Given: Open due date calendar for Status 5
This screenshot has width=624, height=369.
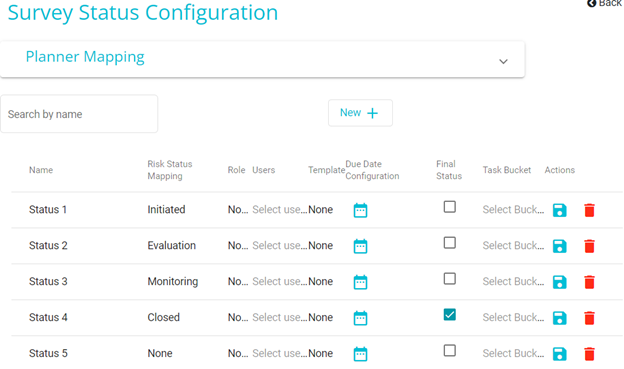Looking at the screenshot, I should coord(360,353).
